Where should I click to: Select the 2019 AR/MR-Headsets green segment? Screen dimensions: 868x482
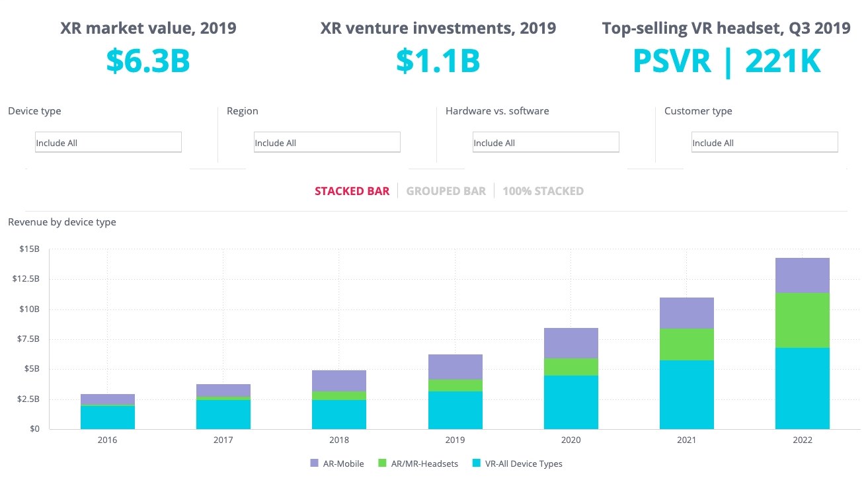pyautogui.click(x=455, y=385)
